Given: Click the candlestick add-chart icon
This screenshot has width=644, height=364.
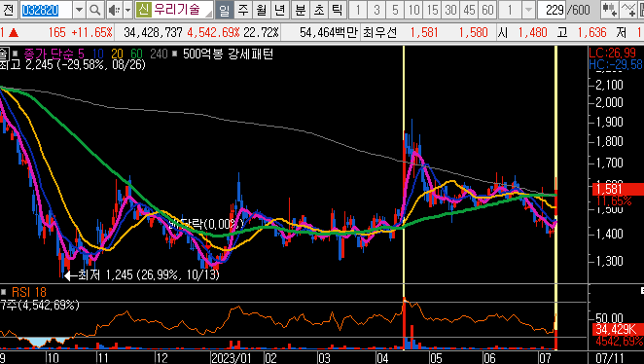Looking at the screenshot, I should point(610,10).
